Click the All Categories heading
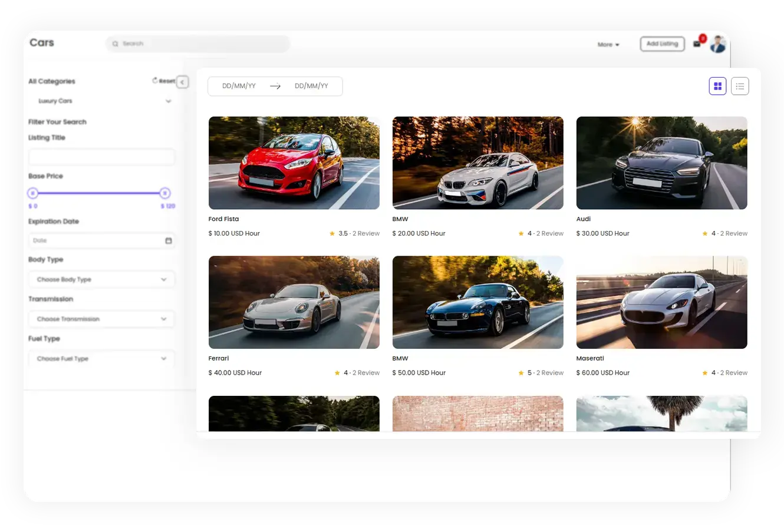Image resolution: width=784 pixels, height=532 pixels. tap(52, 81)
